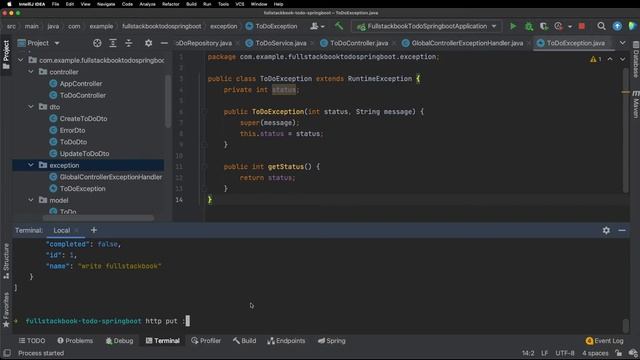This screenshot has height=360, width=640.
Task: Select the Local terminal tab
Action: [62, 230]
